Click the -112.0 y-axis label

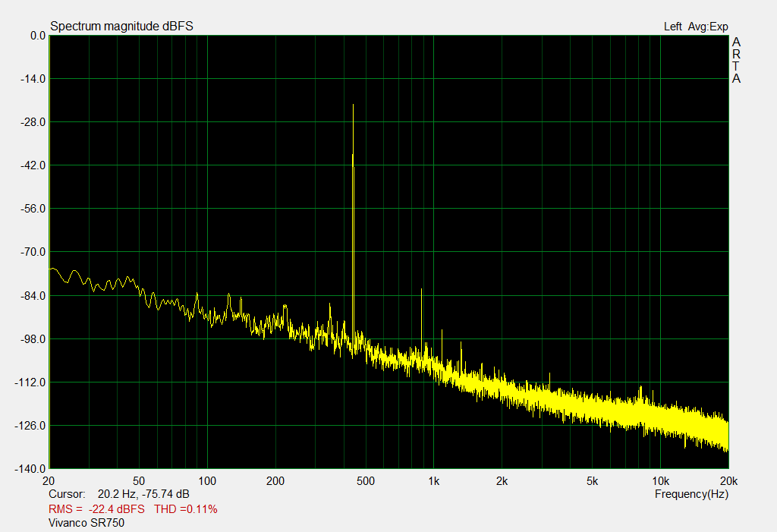[x=30, y=382]
